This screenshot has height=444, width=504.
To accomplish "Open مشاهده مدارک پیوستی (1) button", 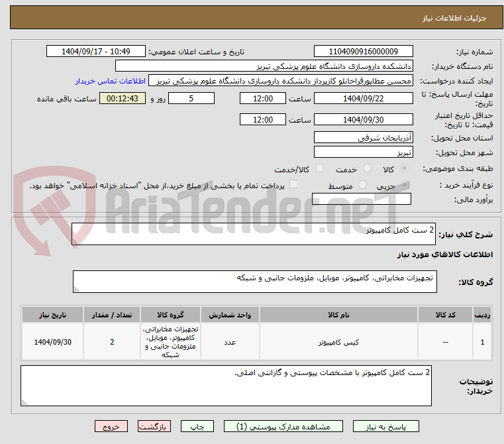I will [x=283, y=427].
